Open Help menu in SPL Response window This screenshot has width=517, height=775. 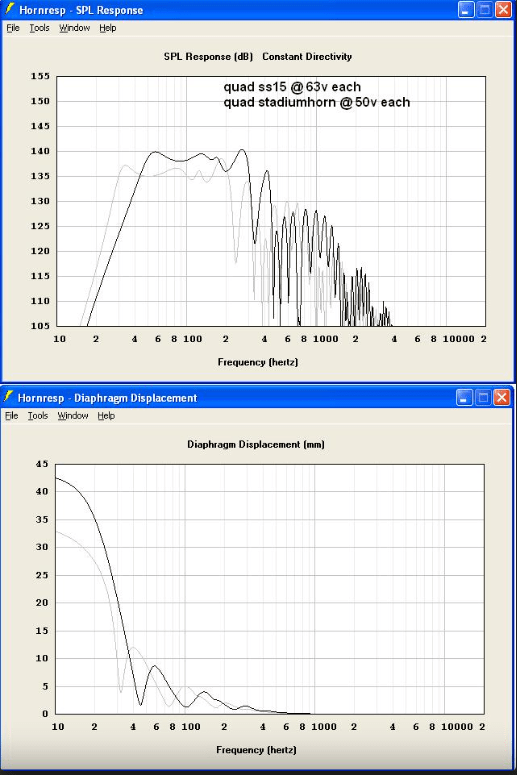(x=108, y=28)
